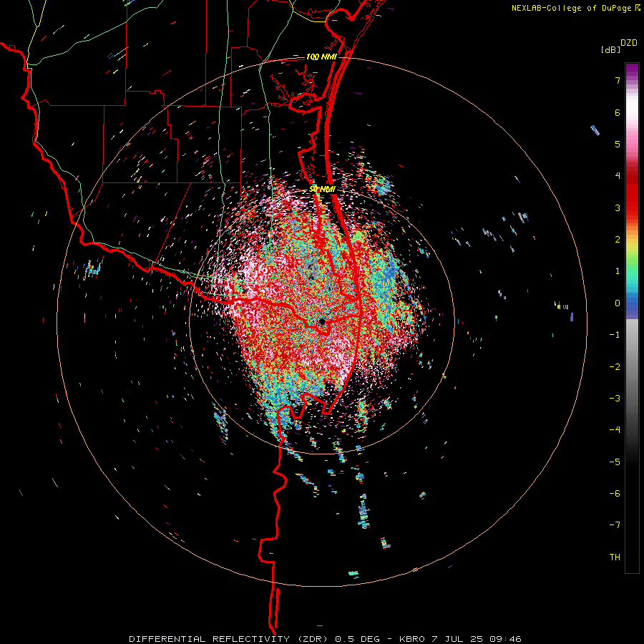This screenshot has width=644, height=644.
Task: Click the 50 NMI range ring label
Action: 323,189
